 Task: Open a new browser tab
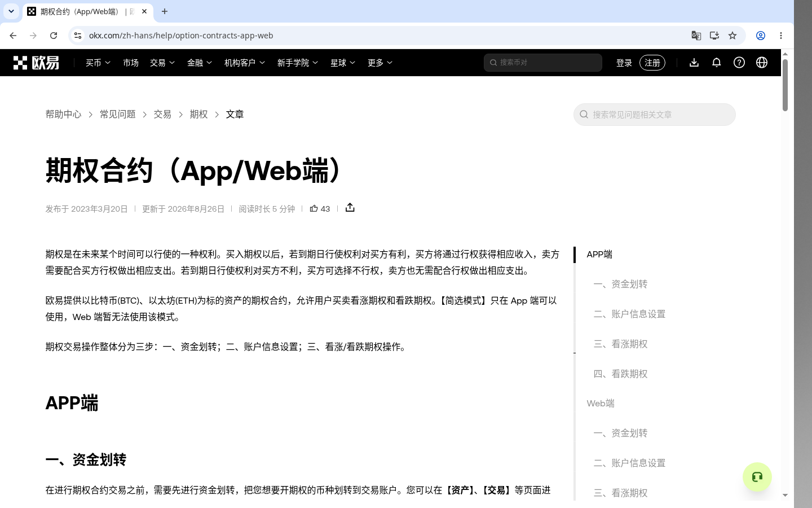click(165, 11)
